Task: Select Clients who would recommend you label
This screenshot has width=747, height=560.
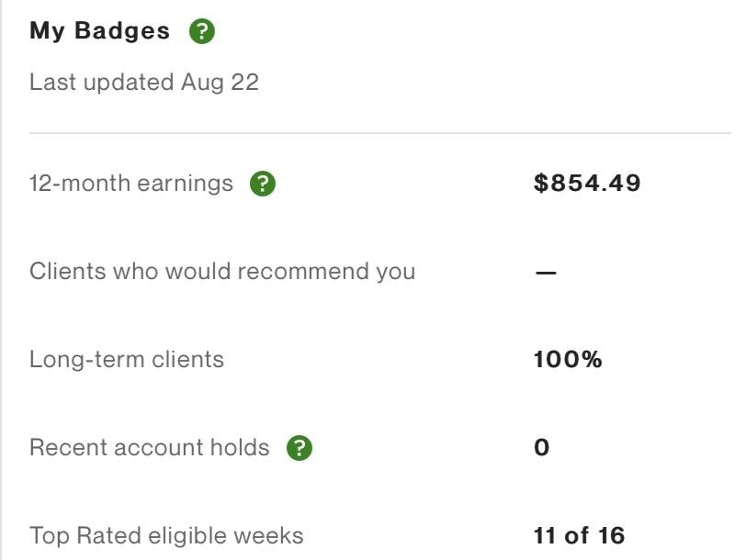Action: click(x=222, y=272)
